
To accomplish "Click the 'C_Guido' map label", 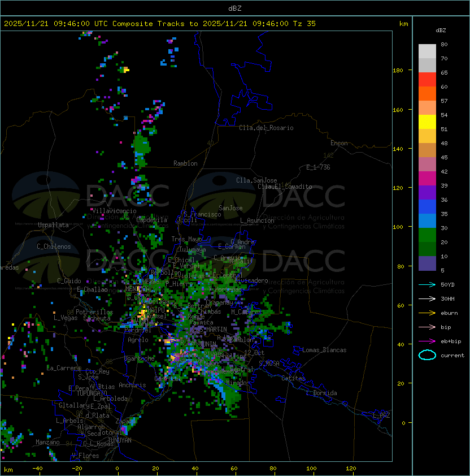I will pos(69,281).
